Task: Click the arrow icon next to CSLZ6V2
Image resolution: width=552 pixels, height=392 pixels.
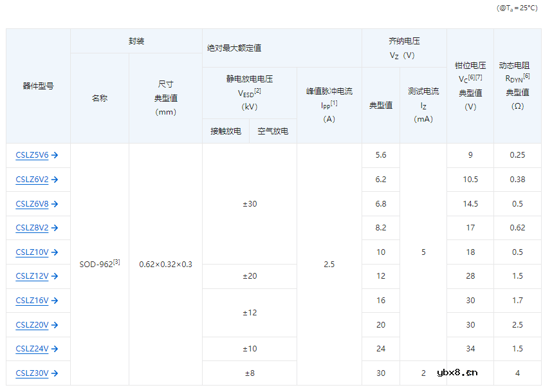Action: click(55, 180)
